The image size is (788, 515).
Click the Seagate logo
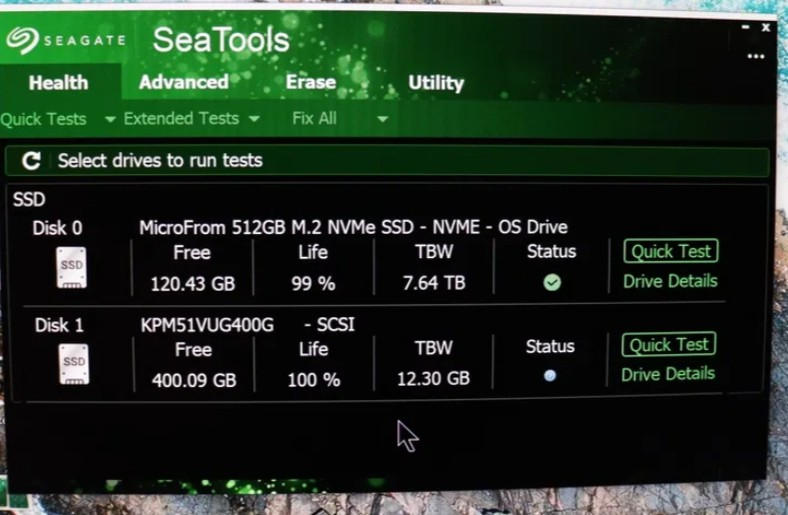pos(65,40)
